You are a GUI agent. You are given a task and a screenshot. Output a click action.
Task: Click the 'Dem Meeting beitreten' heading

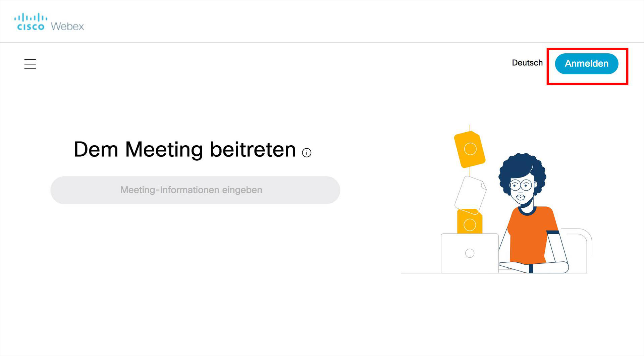click(184, 149)
